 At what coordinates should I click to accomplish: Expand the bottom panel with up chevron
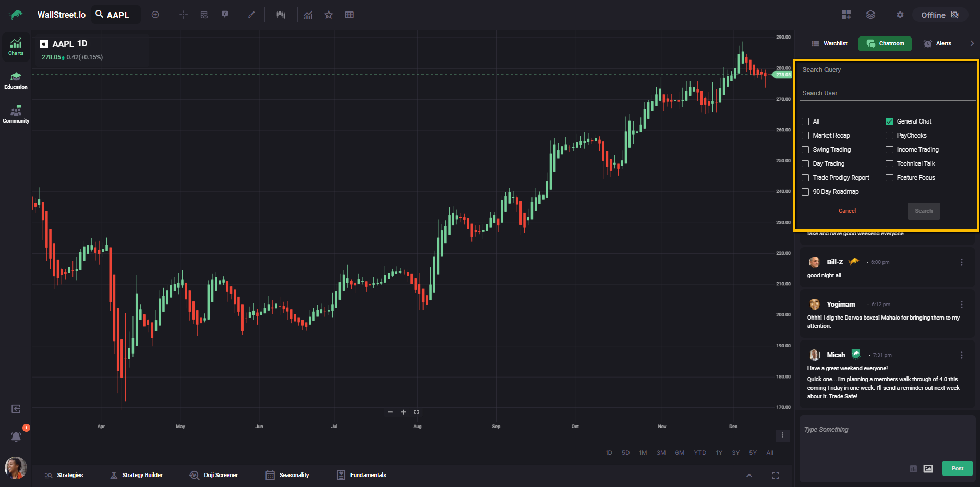pos(749,475)
